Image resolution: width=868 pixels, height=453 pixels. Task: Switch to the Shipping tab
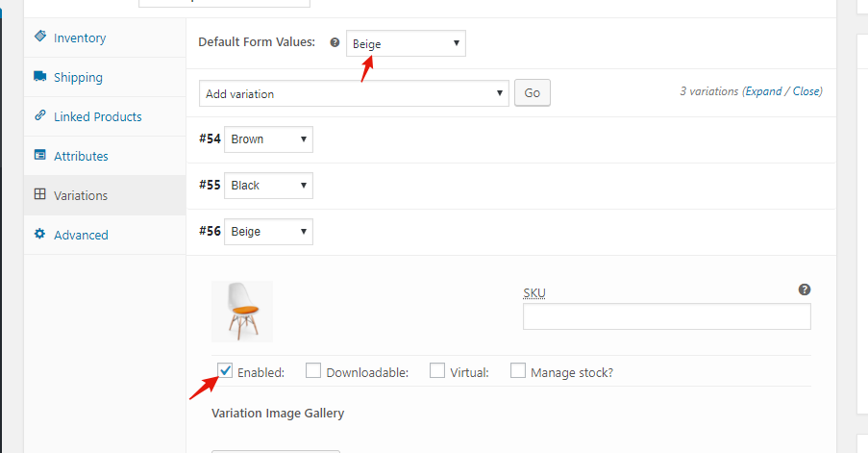click(x=78, y=77)
